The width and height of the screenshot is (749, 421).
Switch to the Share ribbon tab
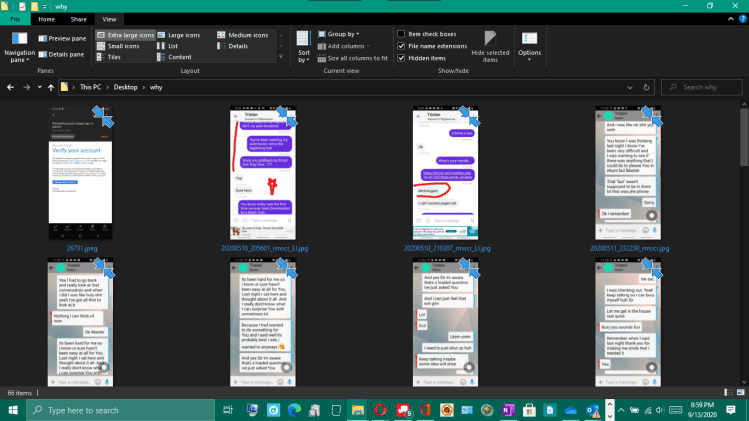(78, 19)
